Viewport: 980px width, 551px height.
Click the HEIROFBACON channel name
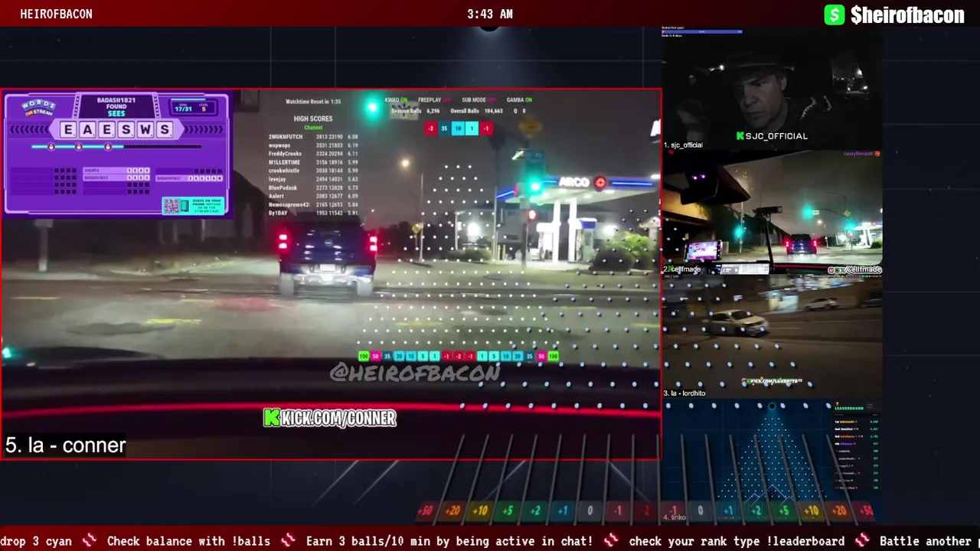pyautogui.click(x=56, y=14)
